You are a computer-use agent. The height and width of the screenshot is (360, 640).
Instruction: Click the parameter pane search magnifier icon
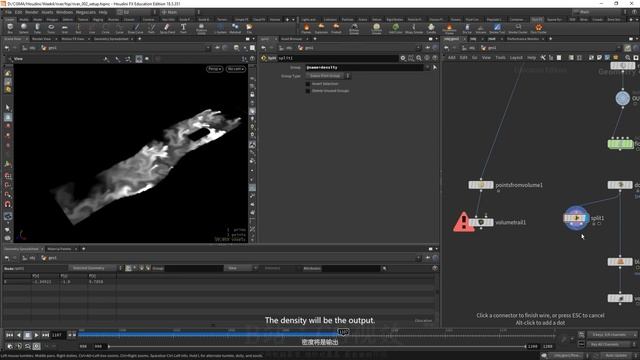click(x=419, y=58)
